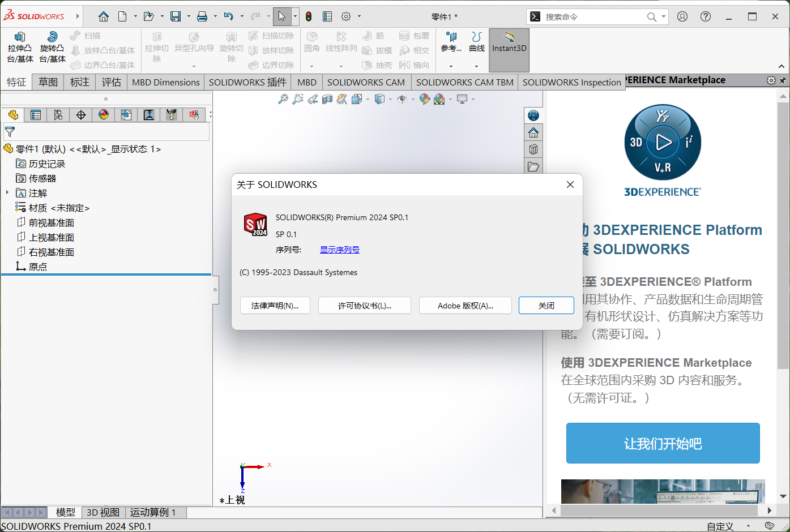Image resolution: width=790 pixels, height=532 pixels.
Task: Expand SOLIDWORKS menu arrow beside logo
Action: point(78,16)
